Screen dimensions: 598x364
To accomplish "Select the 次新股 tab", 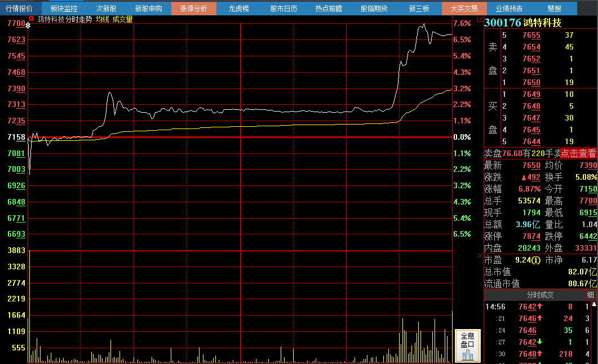I will click(x=106, y=8).
